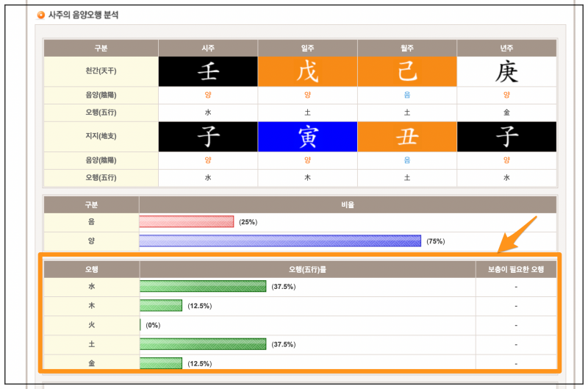Viewport: 588px width, 389px height.
Task: Click the orange 戊 heavenly stem cell
Action: (x=307, y=71)
